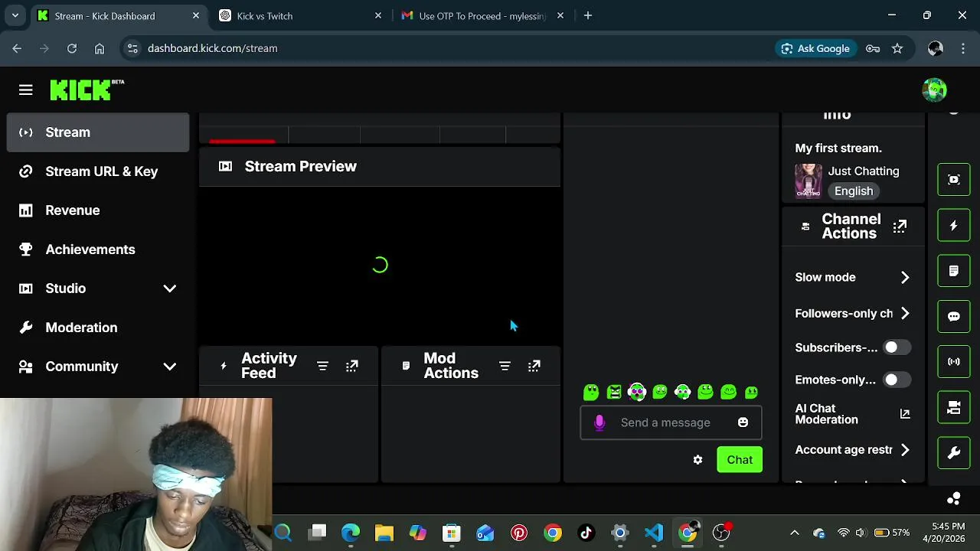
Task: Open TikTok from the taskbar
Action: [586, 533]
